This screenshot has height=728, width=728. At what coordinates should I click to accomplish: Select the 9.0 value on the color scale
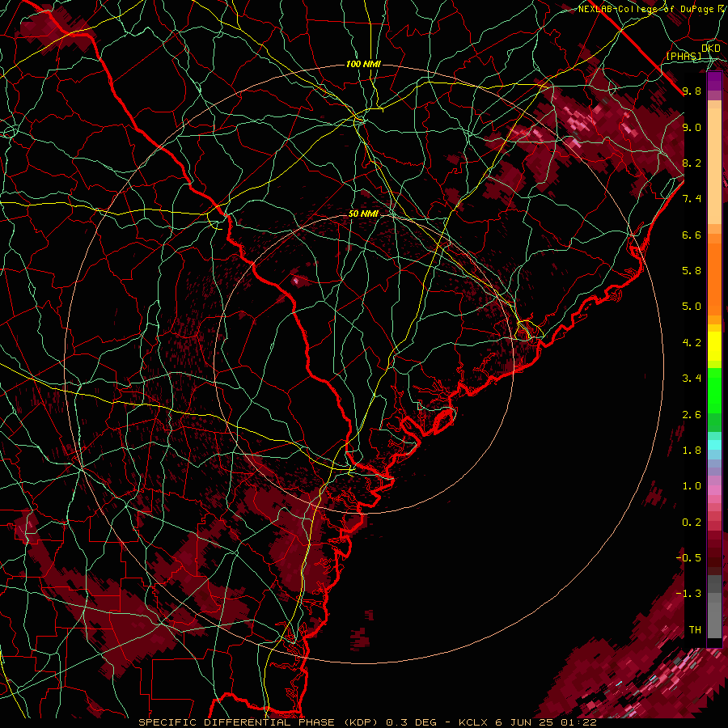692,127
